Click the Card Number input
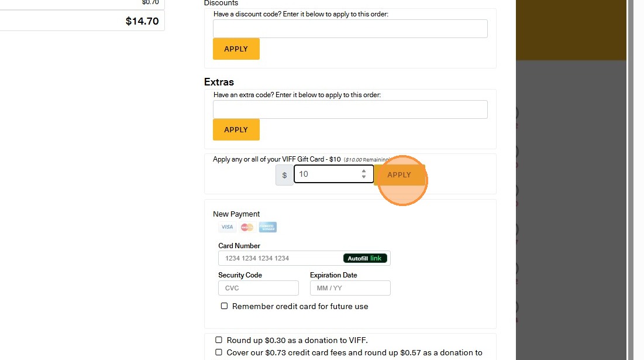Screen dimensions: 644x360 pyautogui.click(x=280, y=258)
